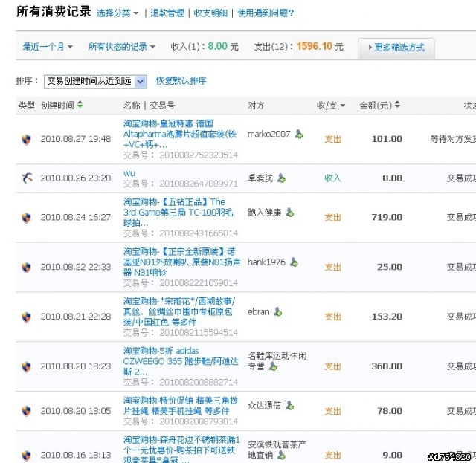Screen dimensions: 476x463
Task: Click 对方 column header
Action: click(x=256, y=106)
